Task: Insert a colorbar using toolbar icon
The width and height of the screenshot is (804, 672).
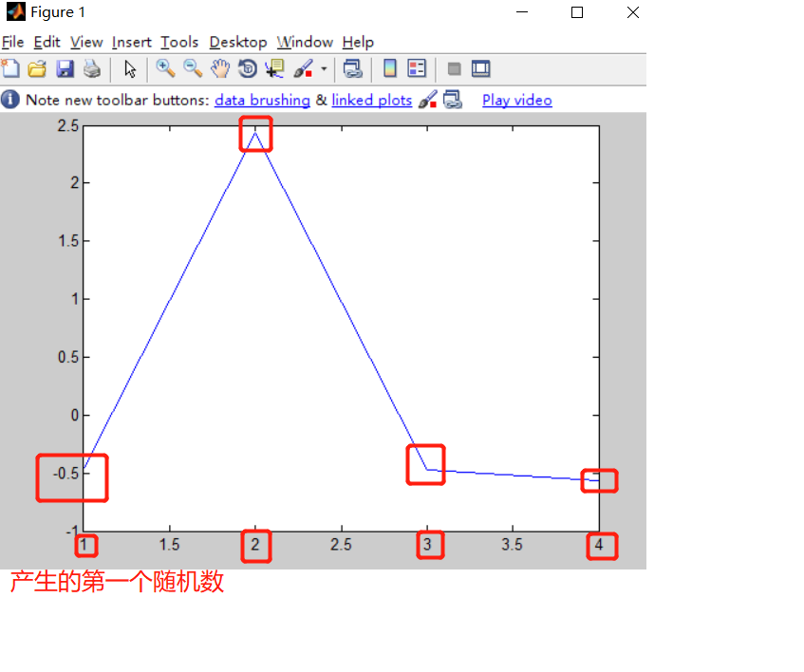Action: pos(390,68)
